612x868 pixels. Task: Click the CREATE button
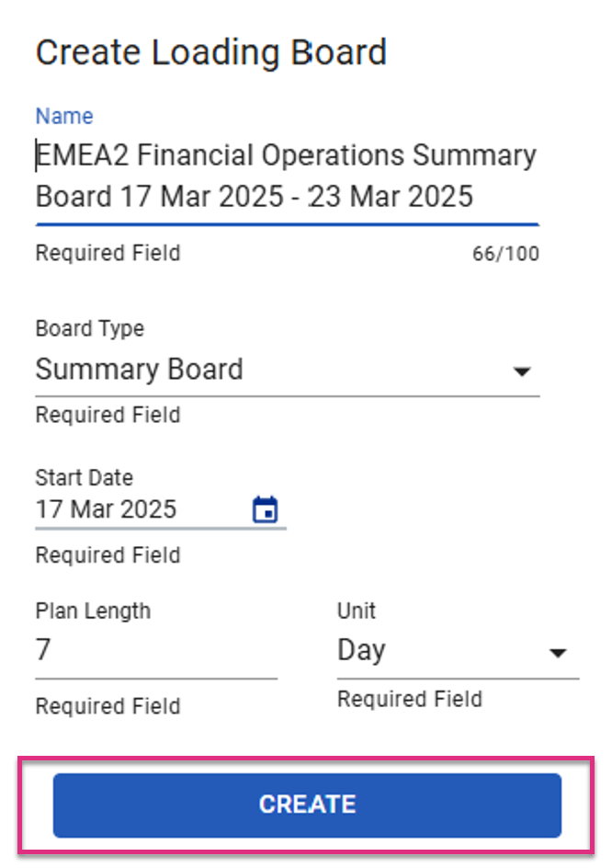tap(307, 805)
